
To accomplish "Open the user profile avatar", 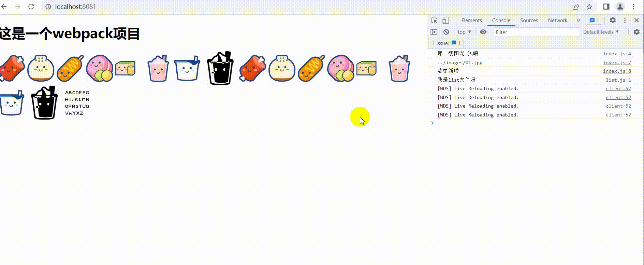I will pyautogui.click(x=620, y=6).
